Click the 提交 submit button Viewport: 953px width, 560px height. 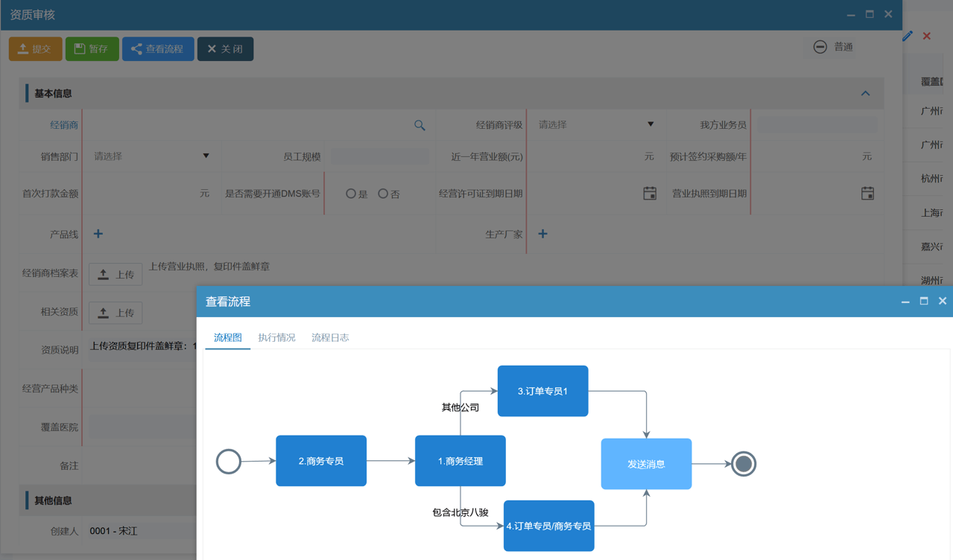[35, 48]
